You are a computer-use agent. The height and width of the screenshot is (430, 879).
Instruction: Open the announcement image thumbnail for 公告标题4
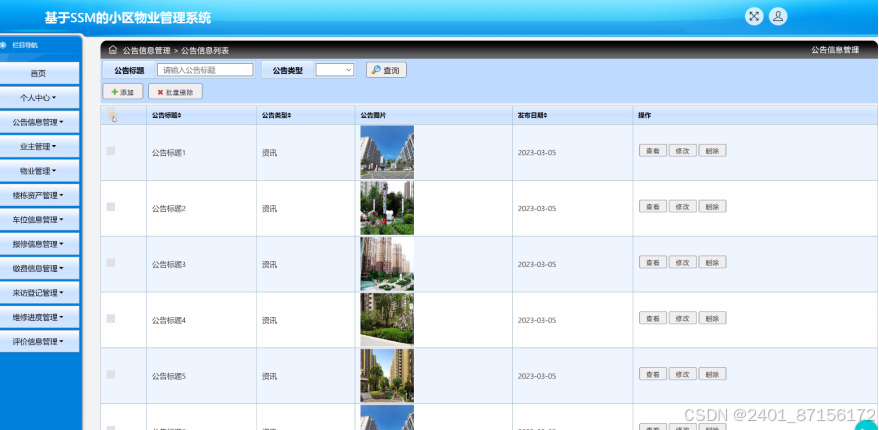pos(387,320)
